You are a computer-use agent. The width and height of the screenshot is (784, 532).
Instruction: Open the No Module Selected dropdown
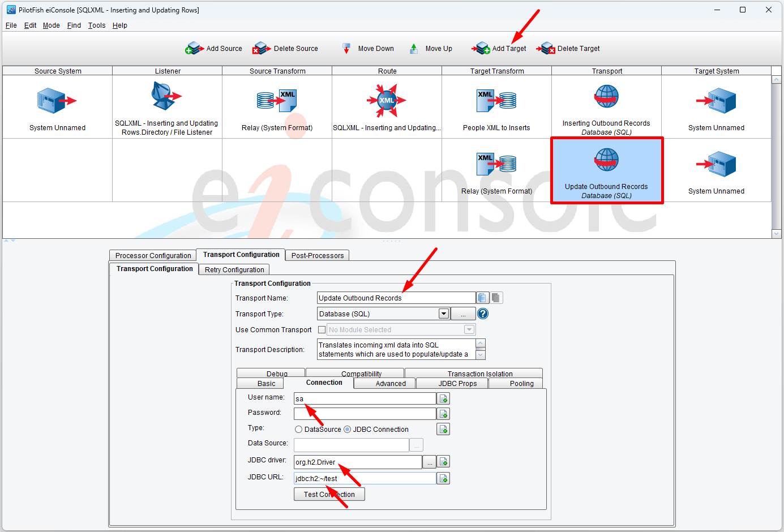coord(469,329)
